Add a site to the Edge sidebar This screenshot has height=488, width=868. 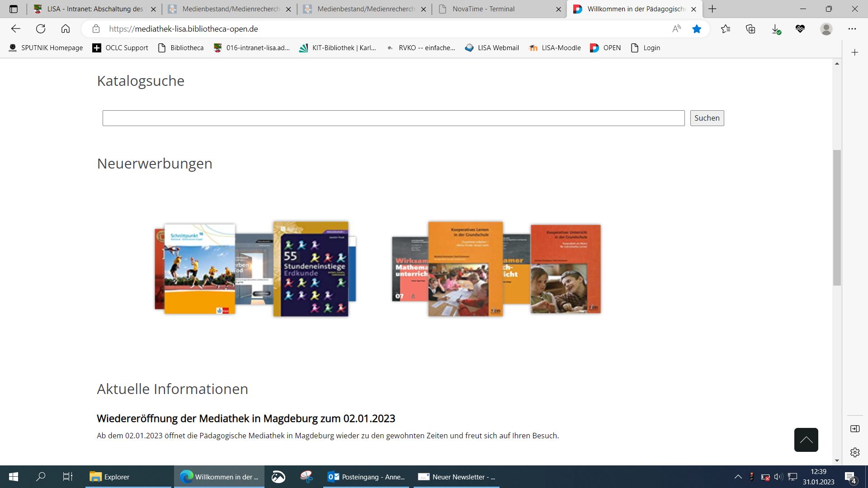(855, 52)
